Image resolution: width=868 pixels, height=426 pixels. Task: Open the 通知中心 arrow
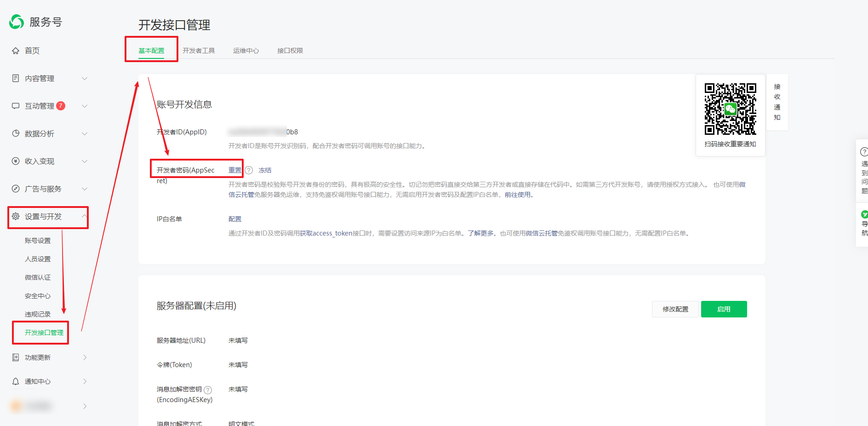(x=85, y=381)
